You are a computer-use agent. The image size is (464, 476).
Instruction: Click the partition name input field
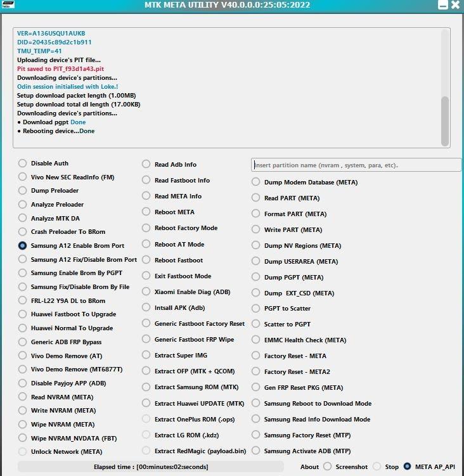tap(356, 165)
